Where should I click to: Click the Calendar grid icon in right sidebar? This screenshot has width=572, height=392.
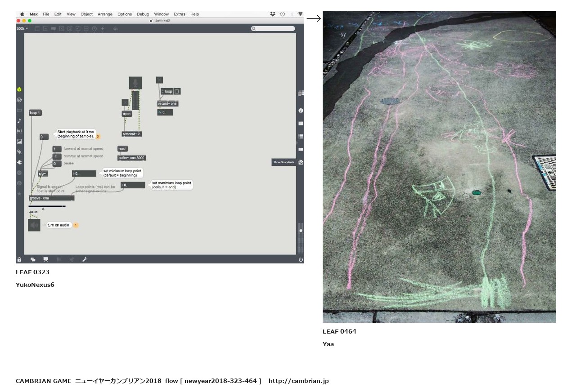[301, 93]
